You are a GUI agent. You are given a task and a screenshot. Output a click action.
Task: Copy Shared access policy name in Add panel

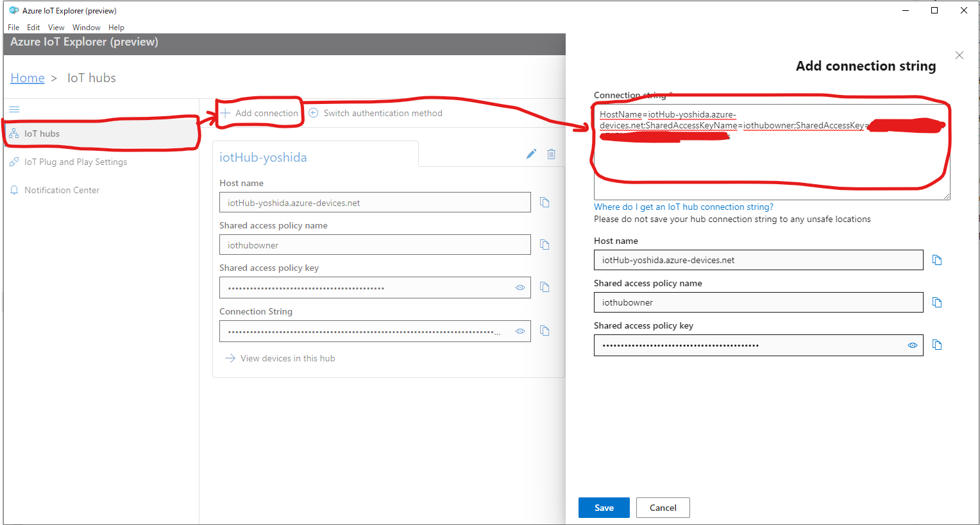coord(937,302)
